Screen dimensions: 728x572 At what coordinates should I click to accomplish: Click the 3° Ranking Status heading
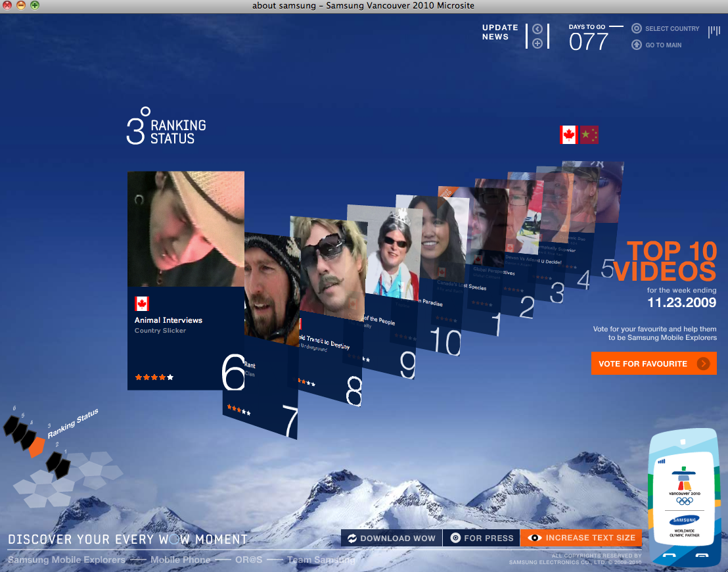(x=166, y=126)
